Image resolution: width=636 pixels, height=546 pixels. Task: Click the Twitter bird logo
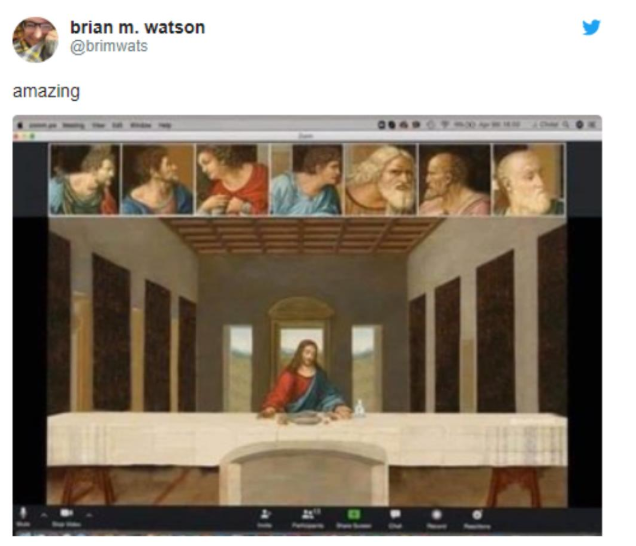tap(591, 28)
